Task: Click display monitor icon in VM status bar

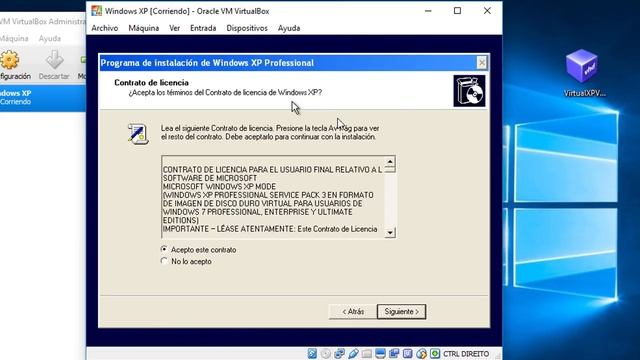Action: 380,353
